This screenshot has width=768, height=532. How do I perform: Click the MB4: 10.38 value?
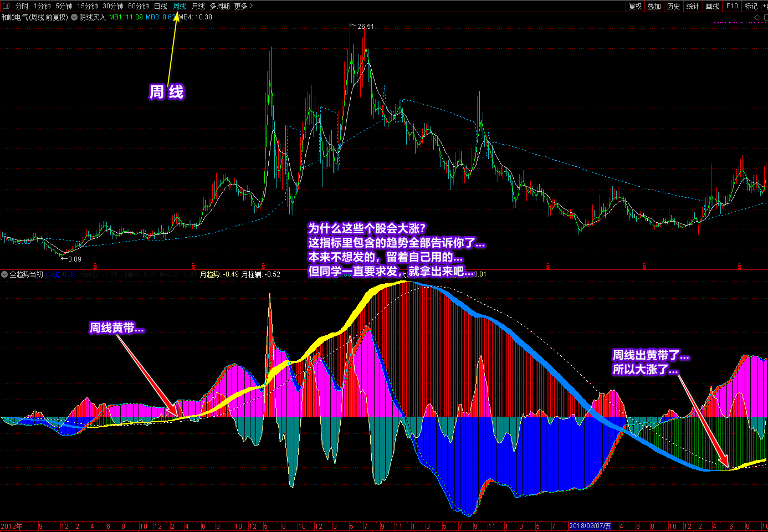196,17
